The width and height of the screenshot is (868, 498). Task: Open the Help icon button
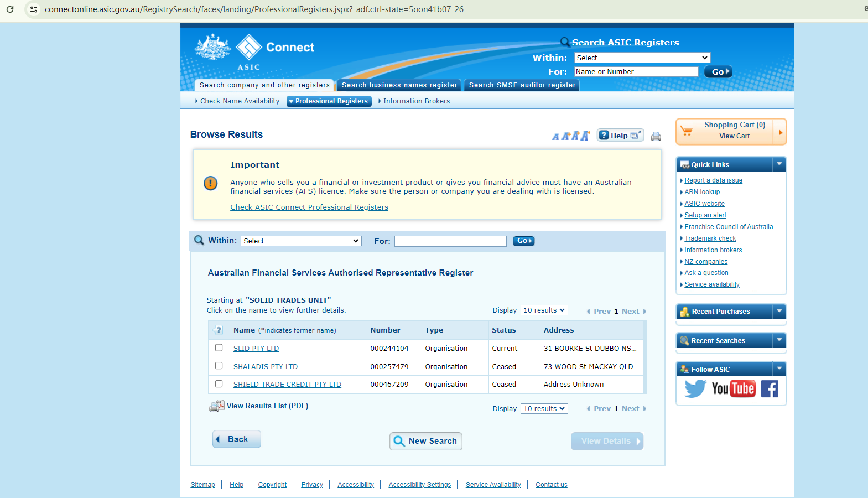[620, 135]
